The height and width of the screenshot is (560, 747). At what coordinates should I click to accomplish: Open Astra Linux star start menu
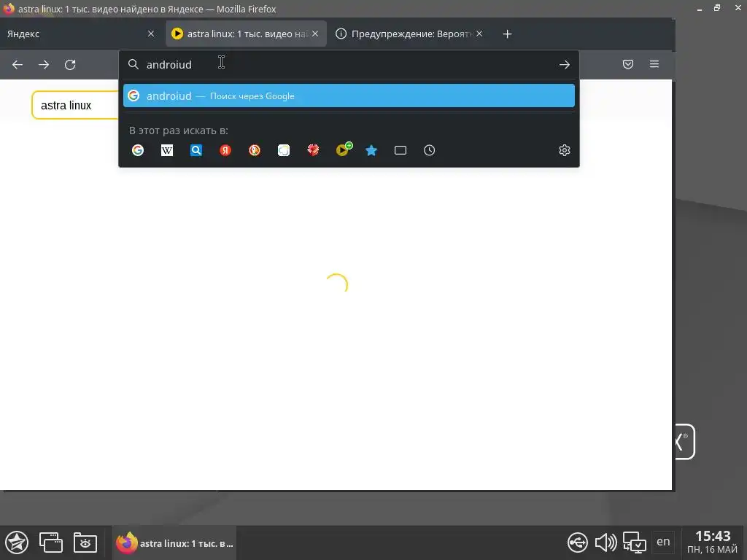point(17,542)
